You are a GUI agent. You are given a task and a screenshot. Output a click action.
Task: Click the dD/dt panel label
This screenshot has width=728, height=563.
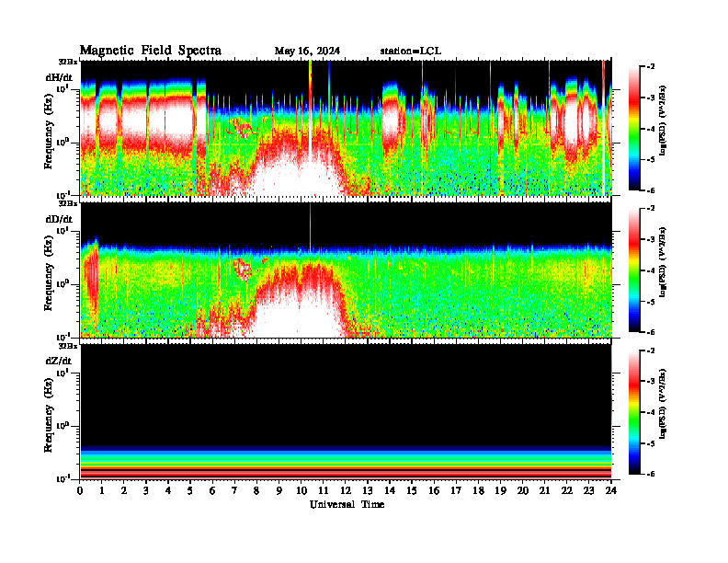(59, 219)
